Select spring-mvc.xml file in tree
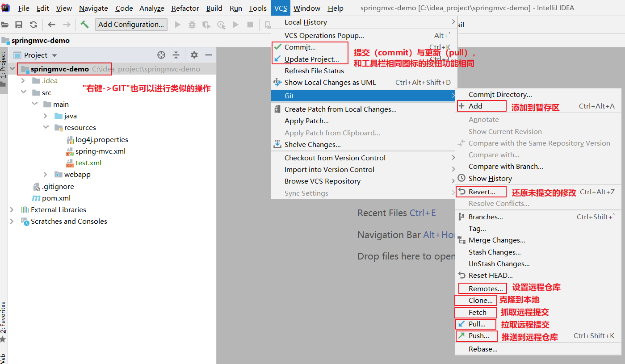This screenshot has height=364, width=625. tap(101, 151)
